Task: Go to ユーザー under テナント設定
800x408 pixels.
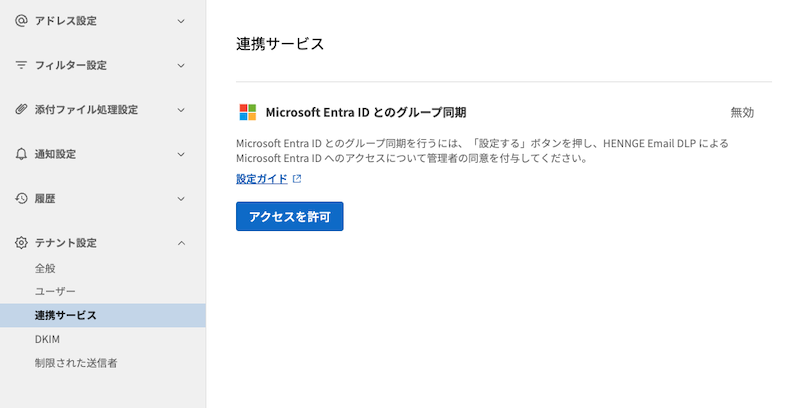Action: (x=55, y=291)
